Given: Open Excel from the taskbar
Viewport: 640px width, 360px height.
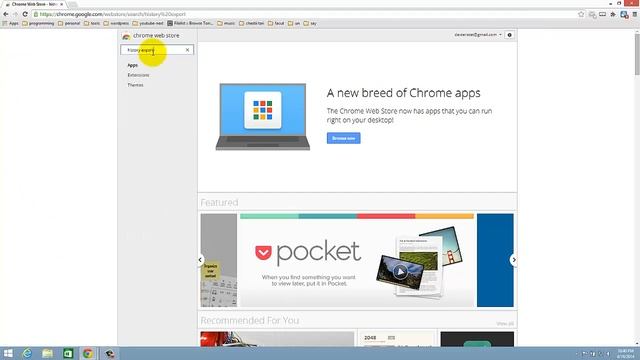Looking at the screenshot, I should 68,353.
